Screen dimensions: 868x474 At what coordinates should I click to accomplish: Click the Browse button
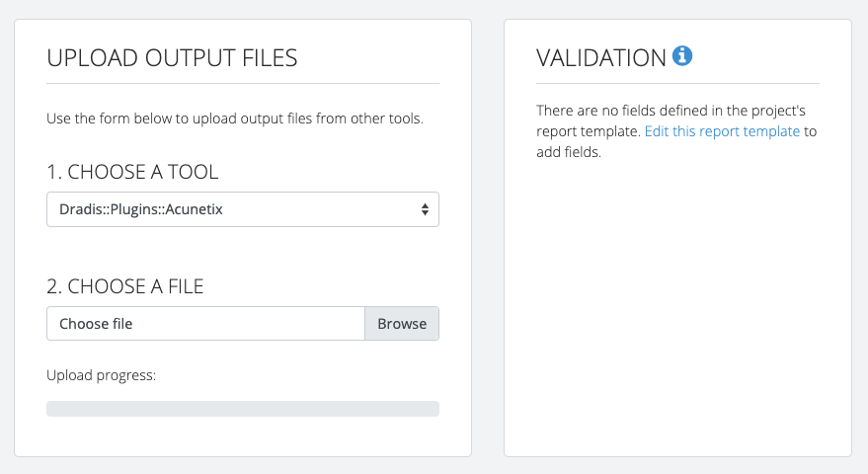pyautogui.click(x=402, y=323)
